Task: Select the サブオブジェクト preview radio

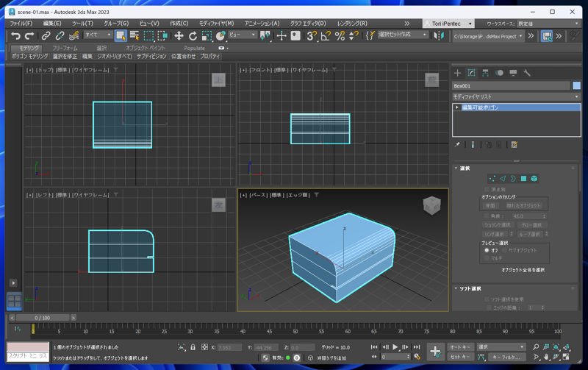Action: (x=505, y=250)
